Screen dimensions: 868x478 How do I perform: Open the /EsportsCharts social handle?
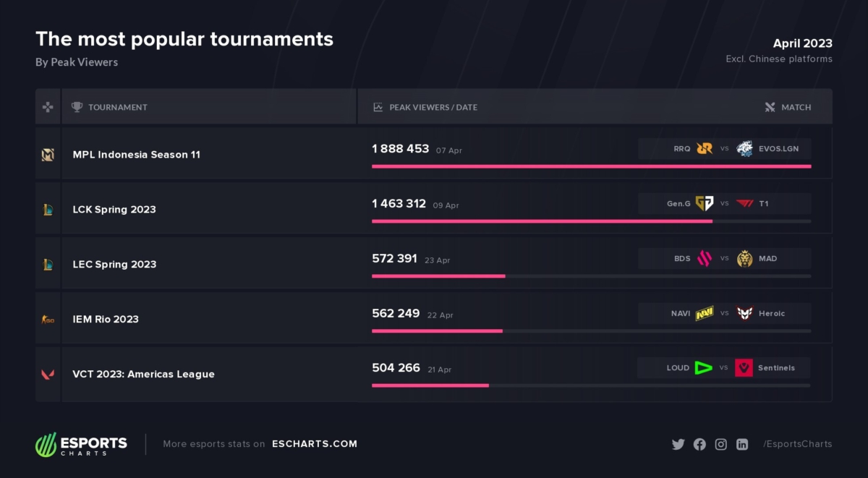[x=797, y=444]
